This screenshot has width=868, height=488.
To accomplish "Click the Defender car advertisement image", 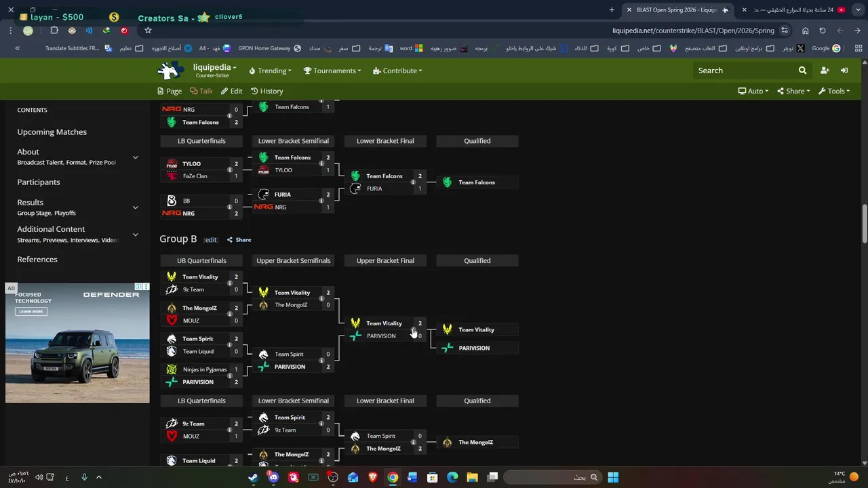I will 77,343.
